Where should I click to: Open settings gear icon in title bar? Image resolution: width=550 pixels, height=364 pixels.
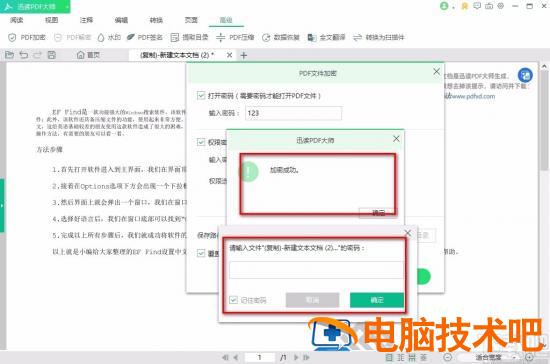[501, 6]
